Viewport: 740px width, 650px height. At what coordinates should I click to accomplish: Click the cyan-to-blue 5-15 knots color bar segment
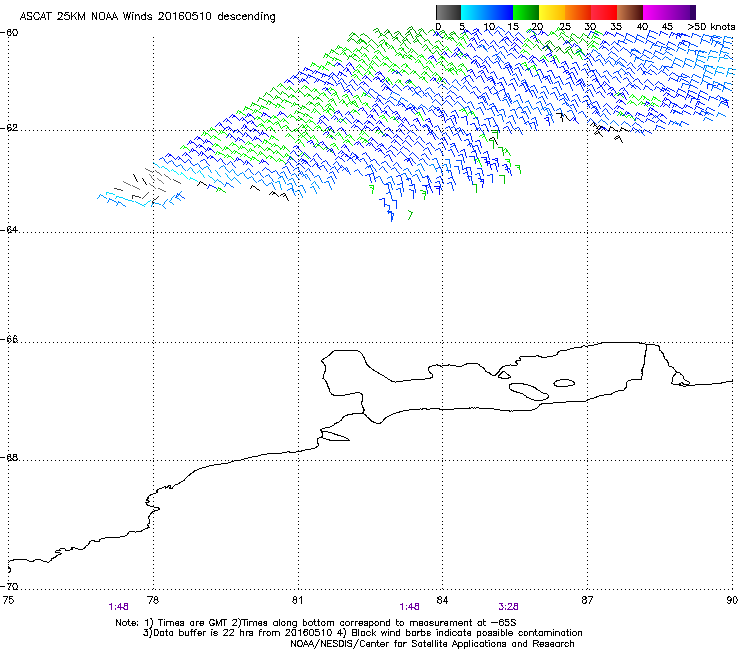coord(487,12)
